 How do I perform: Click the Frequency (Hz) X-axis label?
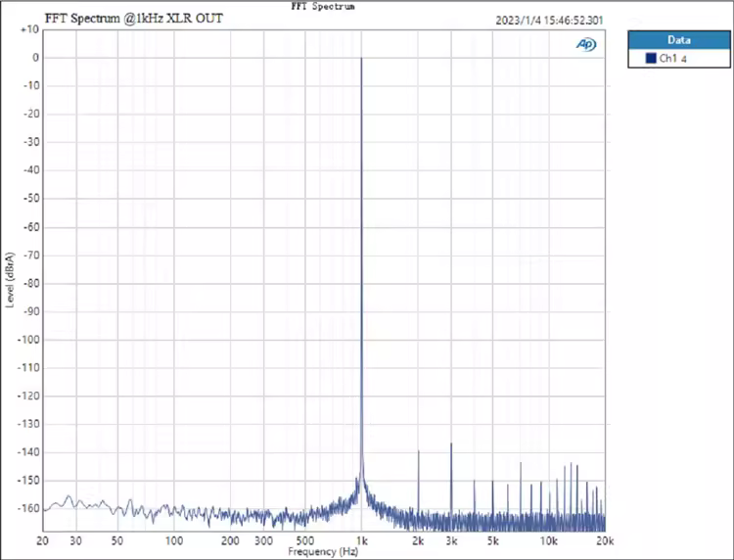[x=324, y=552]
